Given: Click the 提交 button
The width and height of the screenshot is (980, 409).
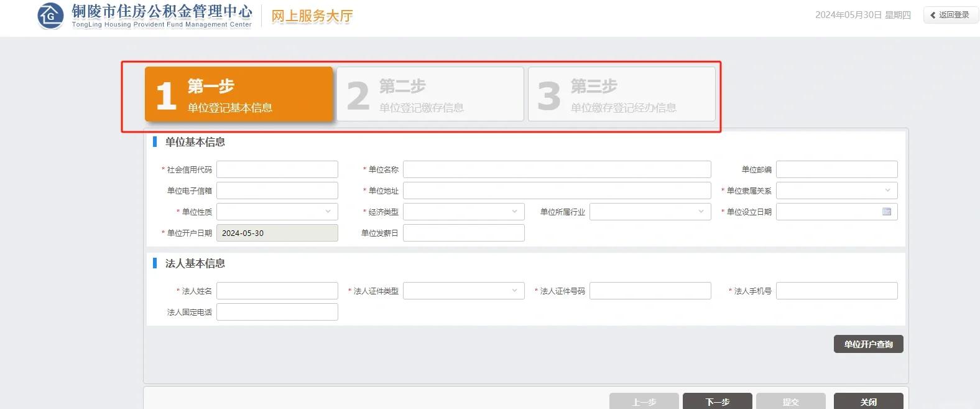Looking at the screenshot, I should pyautogui.click(x=791, y=402).
